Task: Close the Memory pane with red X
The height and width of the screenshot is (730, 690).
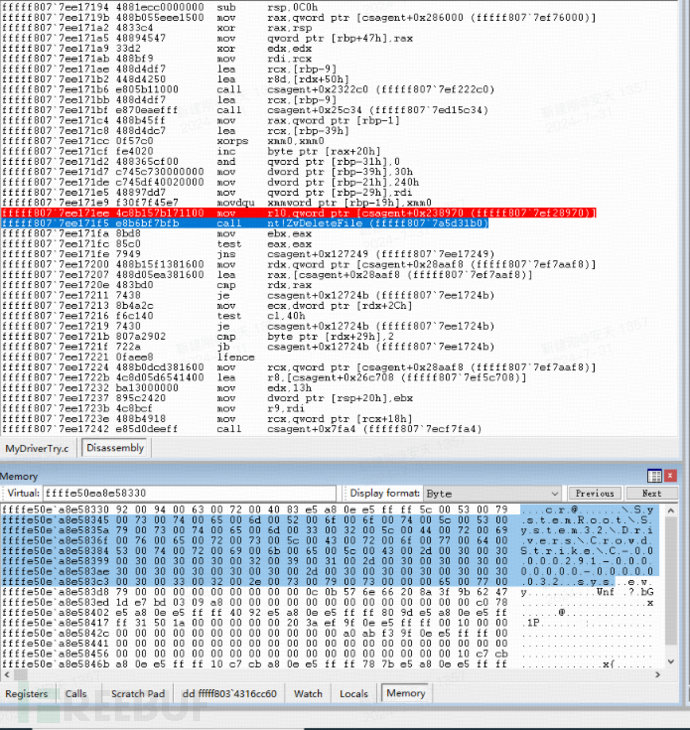Action: 670,475
